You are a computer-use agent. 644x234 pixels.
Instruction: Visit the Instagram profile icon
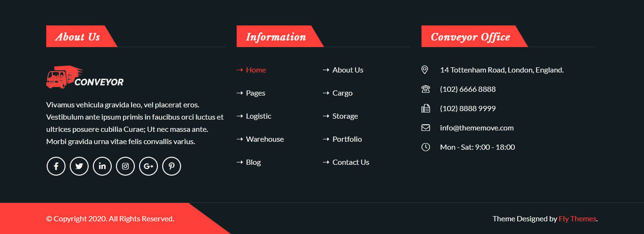[x=125, y=166]
